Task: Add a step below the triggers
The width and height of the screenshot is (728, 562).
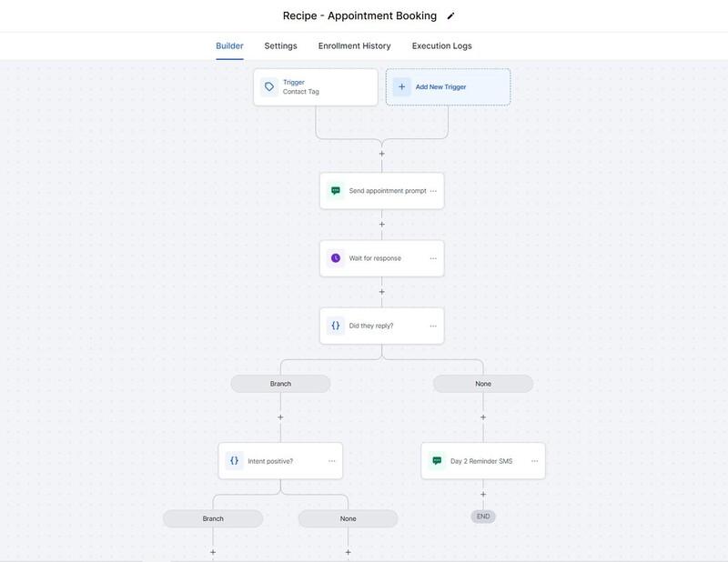Action: (381, 154)
